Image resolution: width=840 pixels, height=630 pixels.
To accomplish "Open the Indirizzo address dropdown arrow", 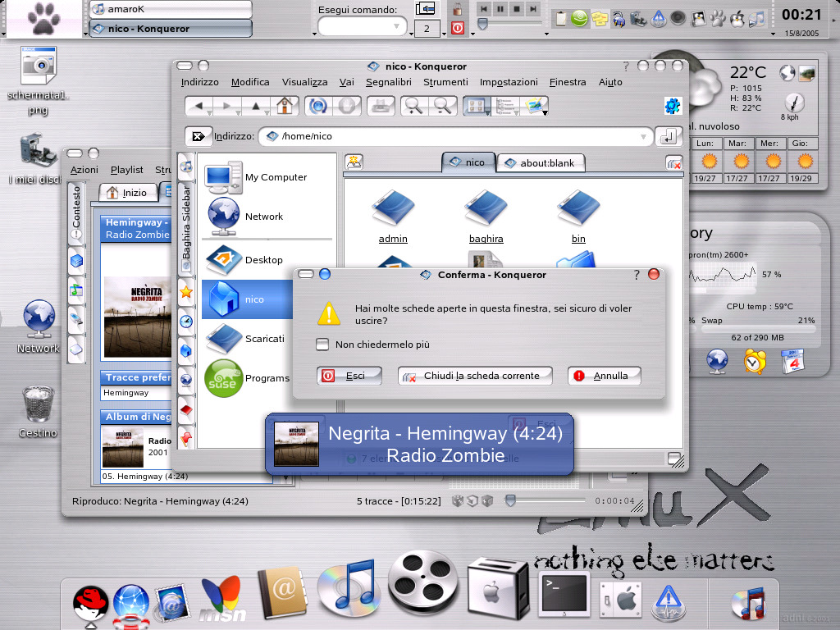I will pyautogui.click(x=643, y=137).
